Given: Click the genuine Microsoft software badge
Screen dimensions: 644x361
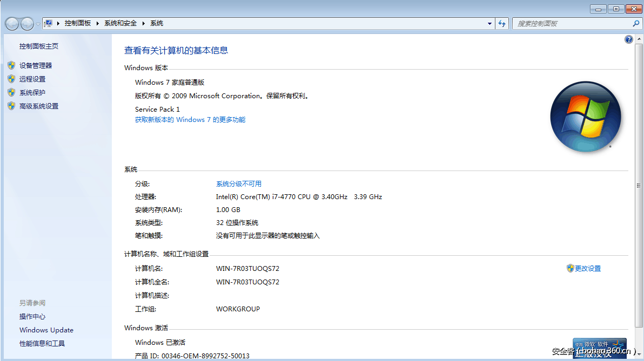Looking at the screenshot, I should (600, 348).
